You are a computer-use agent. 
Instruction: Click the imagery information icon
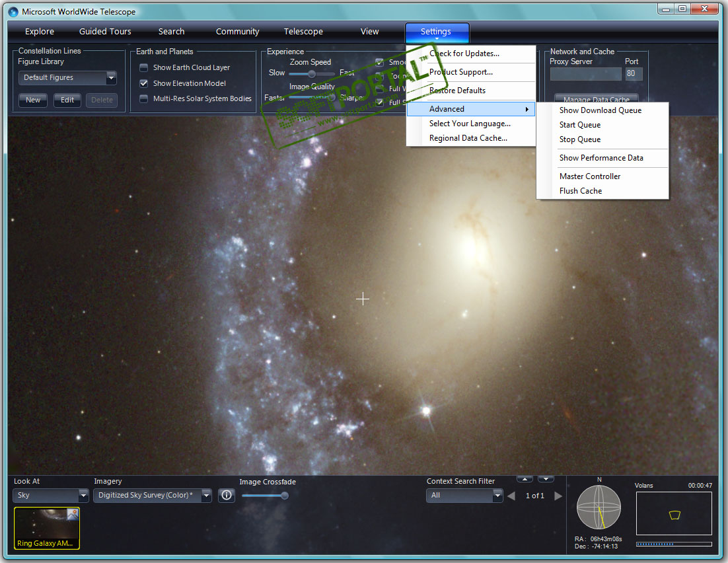point(227,495)
